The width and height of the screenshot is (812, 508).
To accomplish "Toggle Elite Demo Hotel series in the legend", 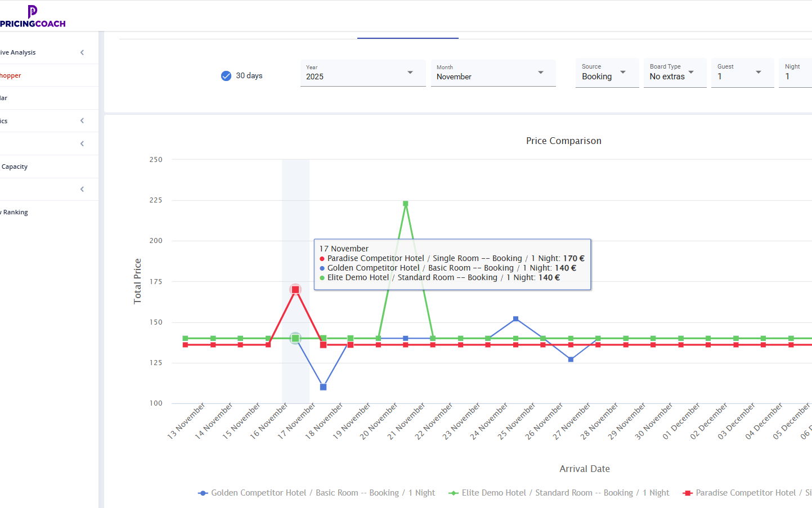I will point(559,493).
